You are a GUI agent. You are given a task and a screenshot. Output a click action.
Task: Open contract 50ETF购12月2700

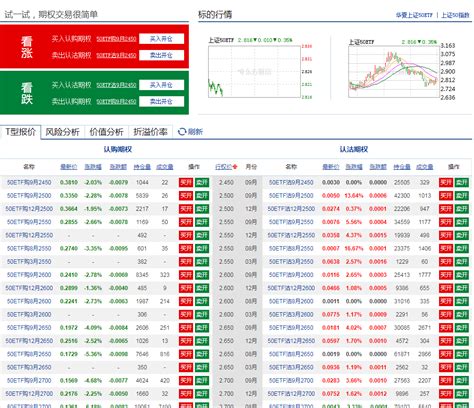tap(29, 394)
